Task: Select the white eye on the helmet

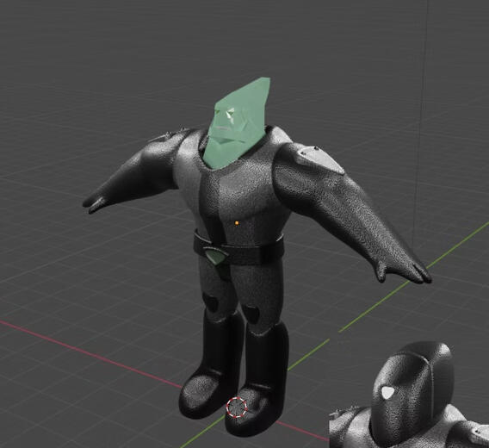Action: pyautogui.click(x=387, y=392)
